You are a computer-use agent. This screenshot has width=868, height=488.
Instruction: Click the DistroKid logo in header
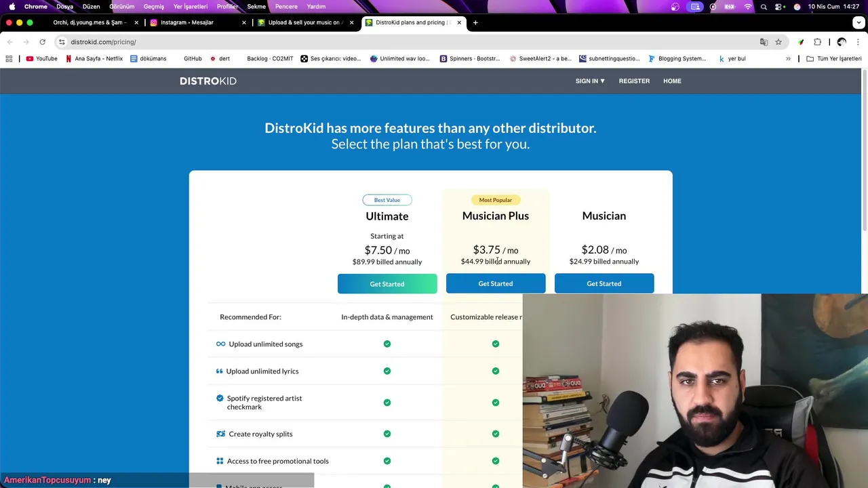pos(208,81)
